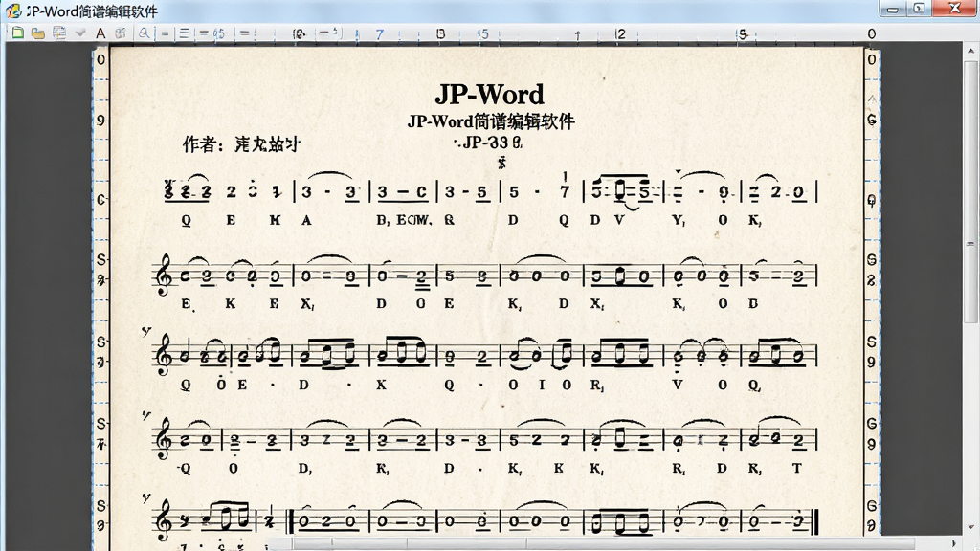Select the 'JP-Word' score title
Image resolution: width=980 pixels, height=551 pixels.
click(489, 95)
